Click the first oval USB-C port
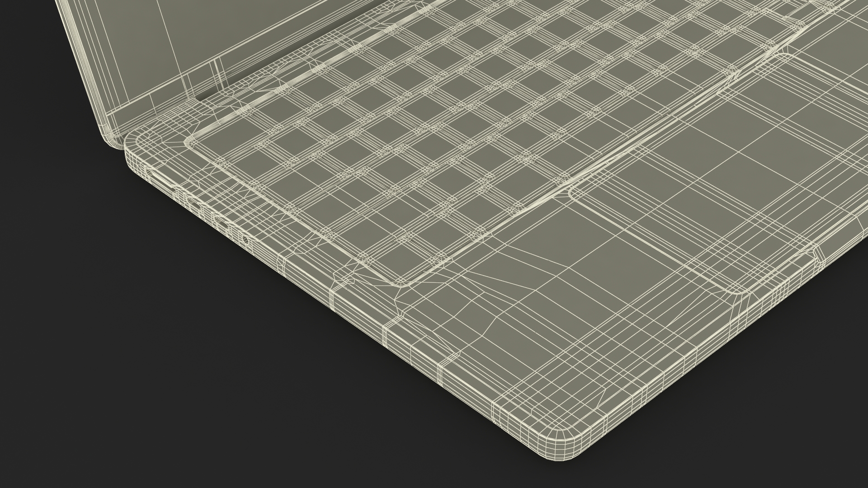Viewport: 868px width, 488px height. pyautogui.click(x=194, y=204)
